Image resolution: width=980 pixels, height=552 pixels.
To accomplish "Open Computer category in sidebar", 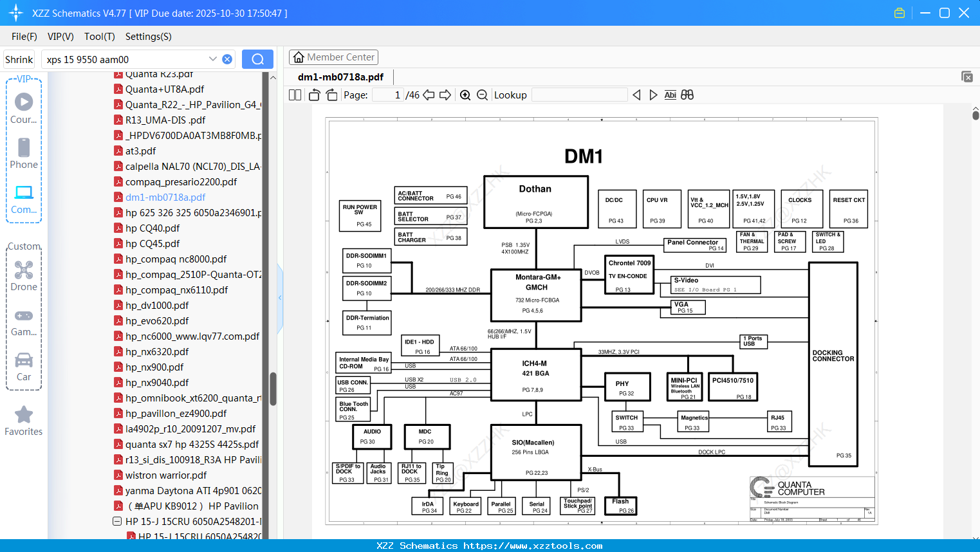I will tap(24, 199).
